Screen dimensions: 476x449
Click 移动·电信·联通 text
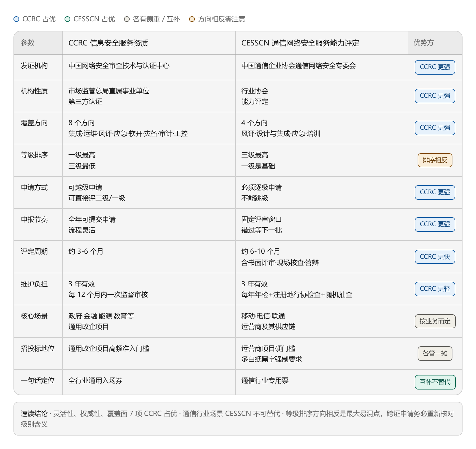click(263, 316)
